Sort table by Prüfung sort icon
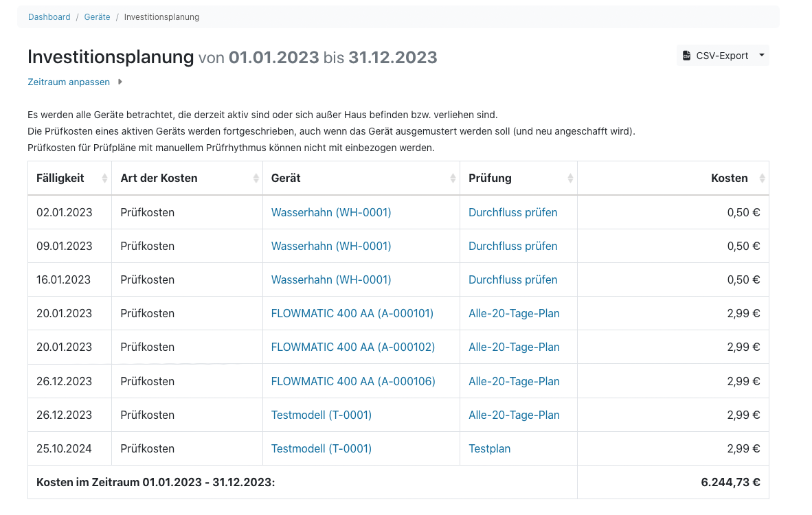The width and height of the screenshot is (812, 515). (570, 179)
